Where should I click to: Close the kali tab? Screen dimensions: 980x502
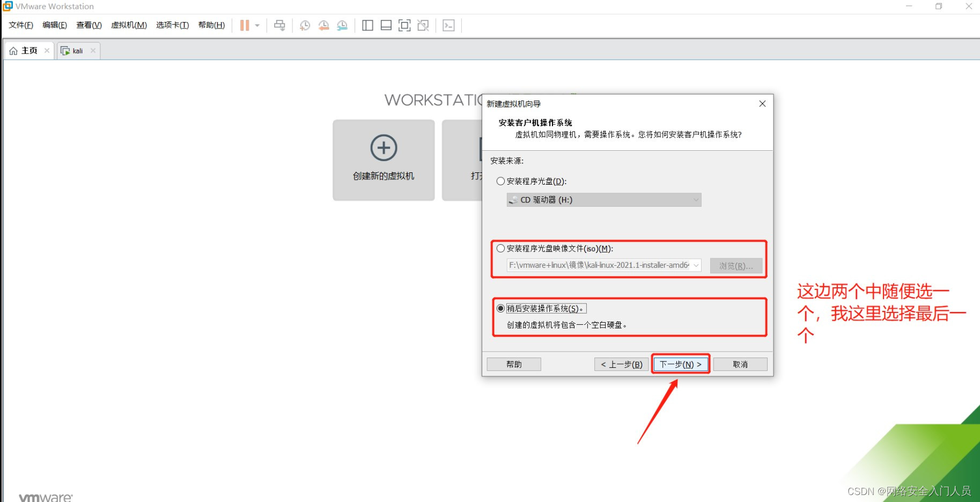point(93,50)
